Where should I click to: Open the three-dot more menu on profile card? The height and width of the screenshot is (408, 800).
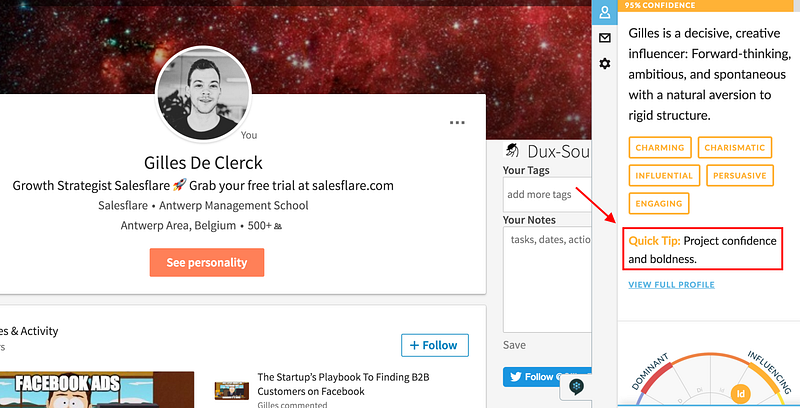point(457,122)
